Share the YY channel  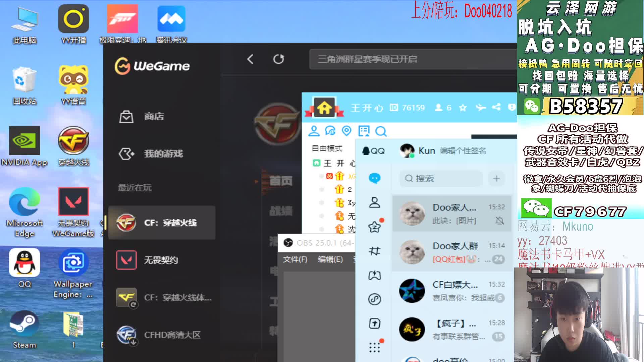click(496, 107)
